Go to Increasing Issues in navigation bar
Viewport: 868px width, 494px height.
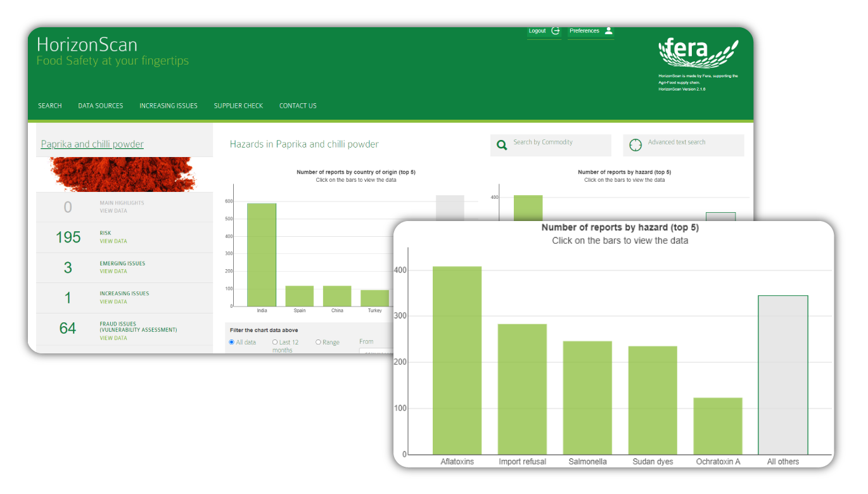(x=169, y=106)
